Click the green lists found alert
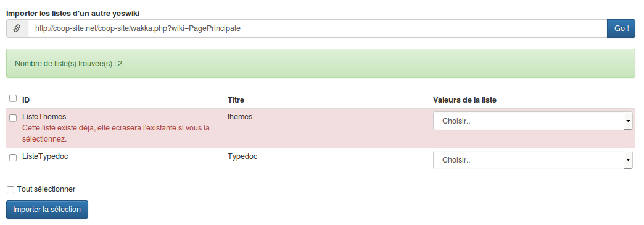 pos(321,63)
